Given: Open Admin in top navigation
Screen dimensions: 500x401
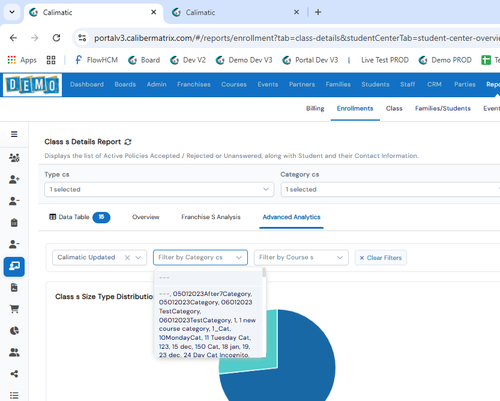Looking at the screenshot, I should coord(156,84).
